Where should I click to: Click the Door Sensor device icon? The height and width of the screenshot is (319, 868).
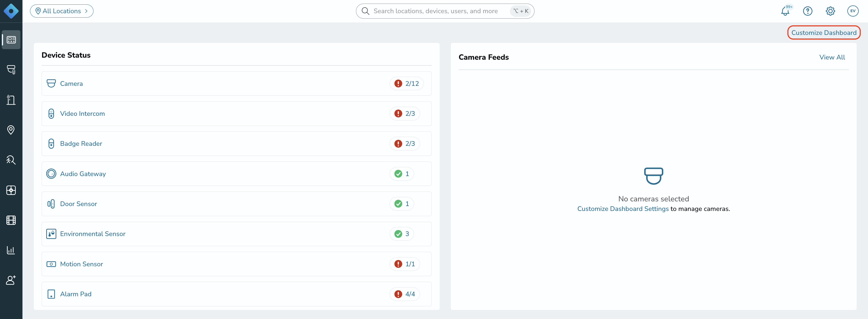coord(51,204)
